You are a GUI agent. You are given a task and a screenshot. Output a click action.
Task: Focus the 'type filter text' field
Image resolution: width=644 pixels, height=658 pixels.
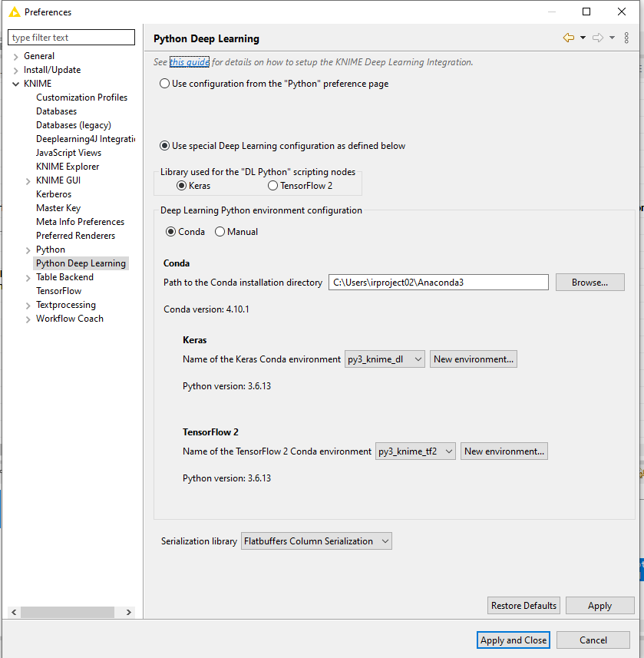coord(71,38)
